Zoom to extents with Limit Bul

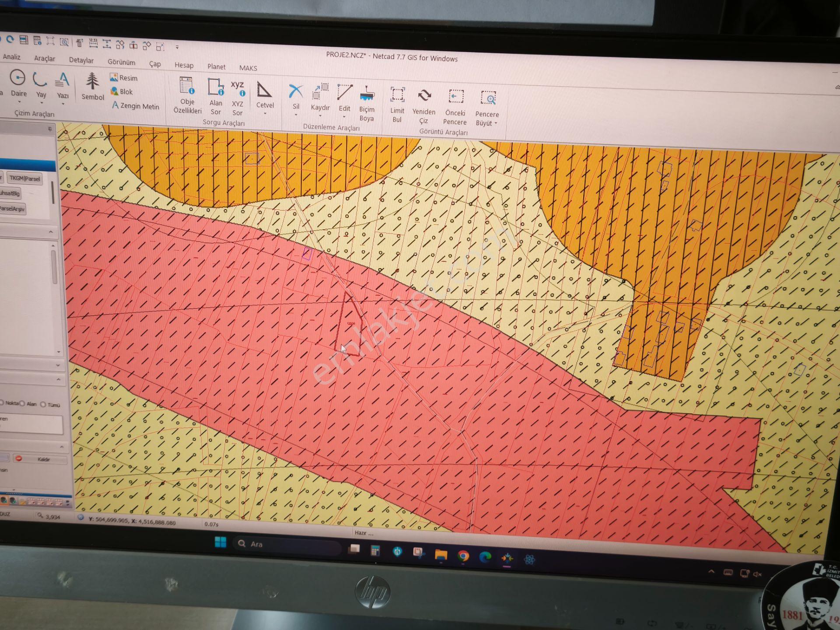[397, 105]
